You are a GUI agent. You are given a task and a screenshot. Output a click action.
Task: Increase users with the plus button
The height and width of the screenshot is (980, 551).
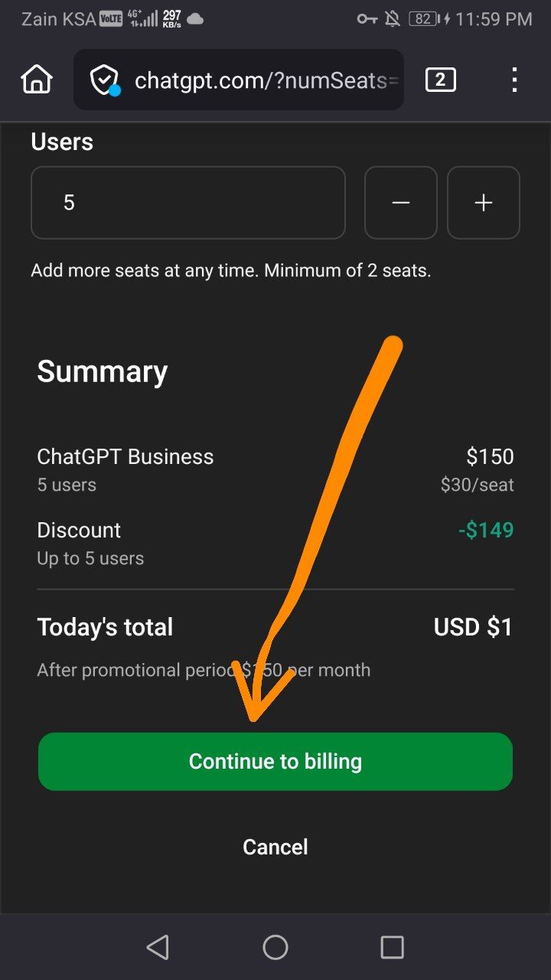pyautogui.click(x=484, y=203)
